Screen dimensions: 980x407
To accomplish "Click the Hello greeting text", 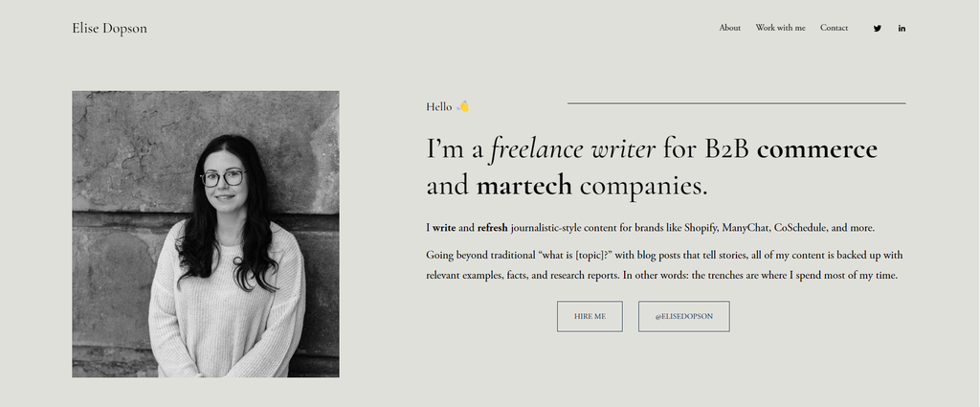I will click(x=438, y=107).
